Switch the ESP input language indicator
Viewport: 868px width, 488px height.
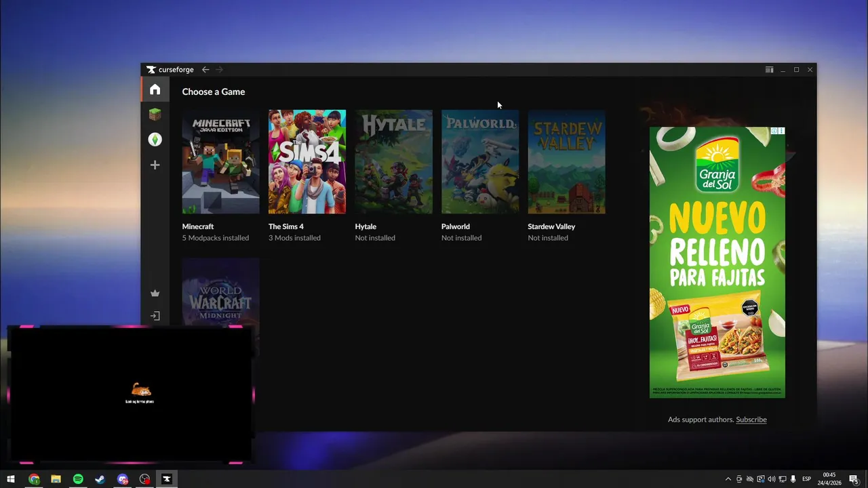[807, 479]
